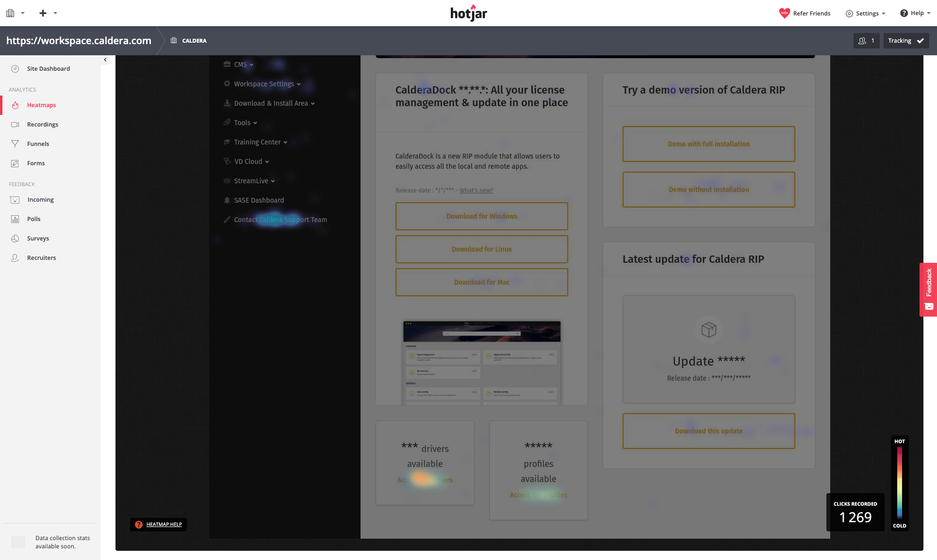Click the Recruiters person icon
937x560 pixels.
(x=15, y=258)
